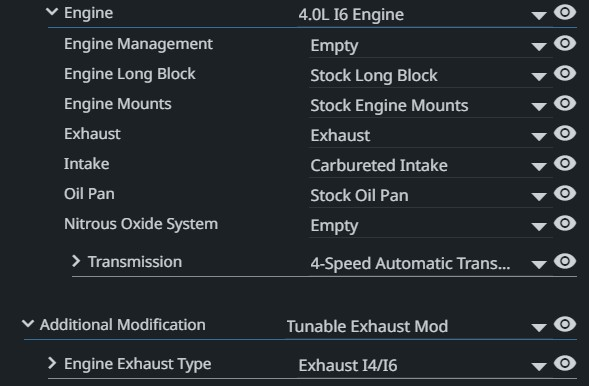Viewport: 589px width, 386px height.
Task: Collapse the Additional Modification section
Action: click(28, 324)
